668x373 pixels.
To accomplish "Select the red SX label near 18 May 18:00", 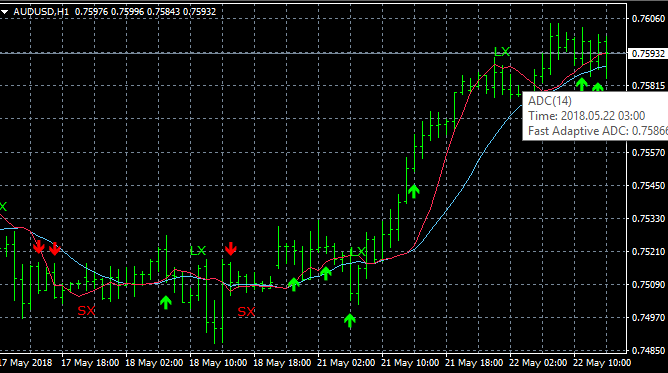I will [x=246, y=312].
